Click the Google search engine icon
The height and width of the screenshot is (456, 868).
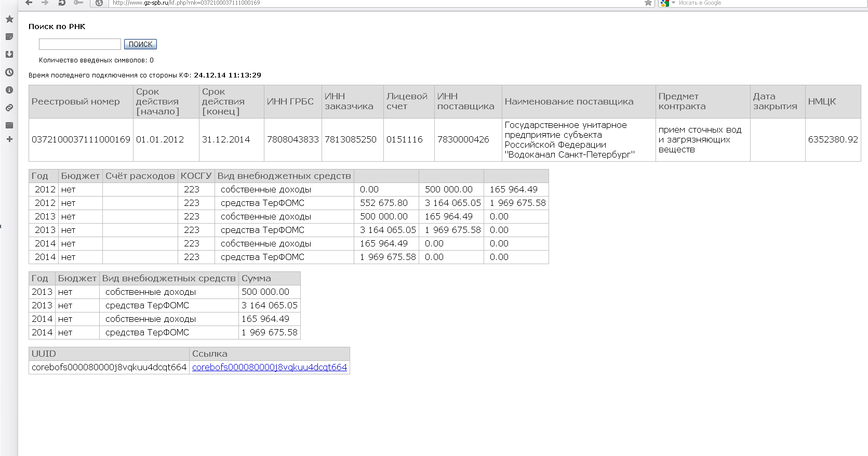(664, 3)
